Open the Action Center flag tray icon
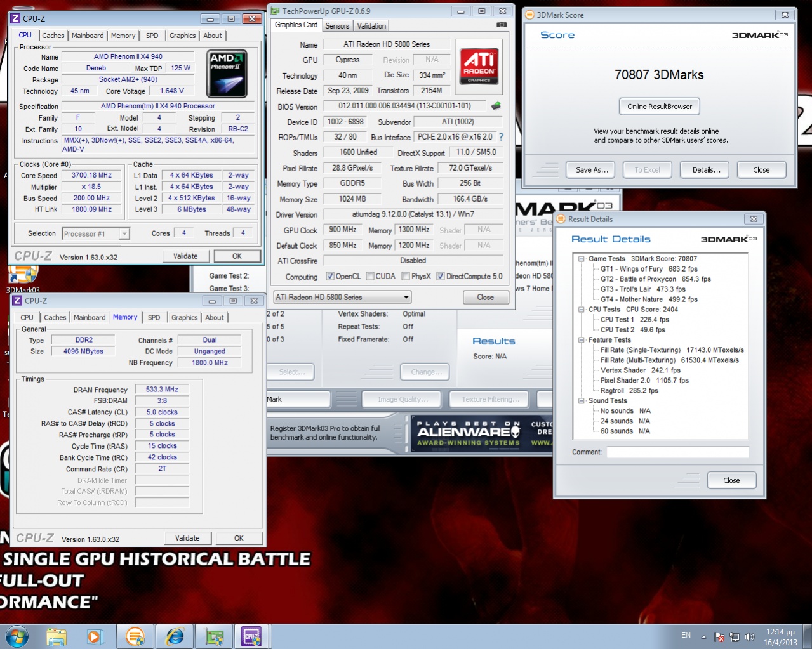Screen dimensions: 812x649 pyautogui.click(x=719, y=637)
